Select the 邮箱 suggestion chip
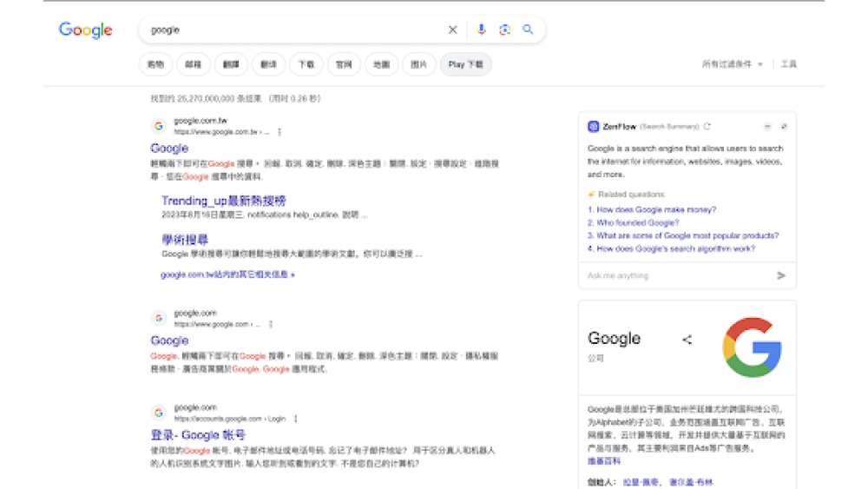868x489 pixels. coord(194,64)
